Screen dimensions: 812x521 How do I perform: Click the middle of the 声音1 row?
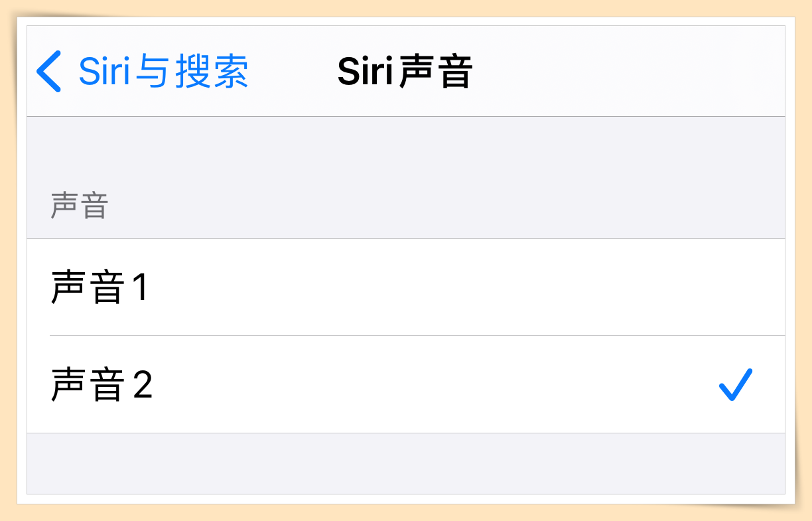tap(406, 287)
